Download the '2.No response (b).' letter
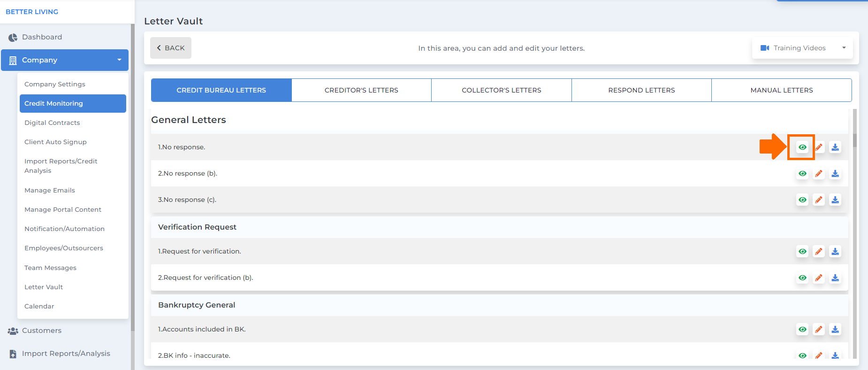The height and width of the screenshot is (370, 868). (x=835, y=173)
